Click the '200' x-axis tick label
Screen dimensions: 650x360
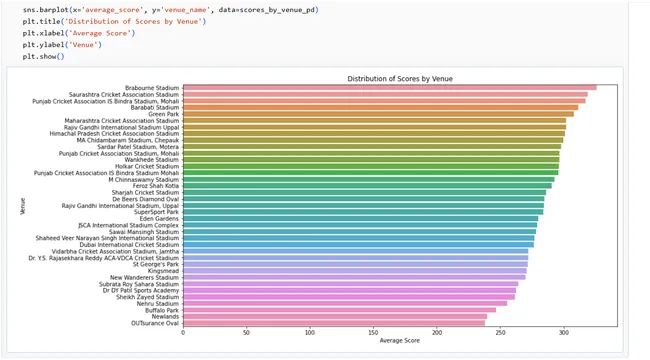tap(437, 333)
